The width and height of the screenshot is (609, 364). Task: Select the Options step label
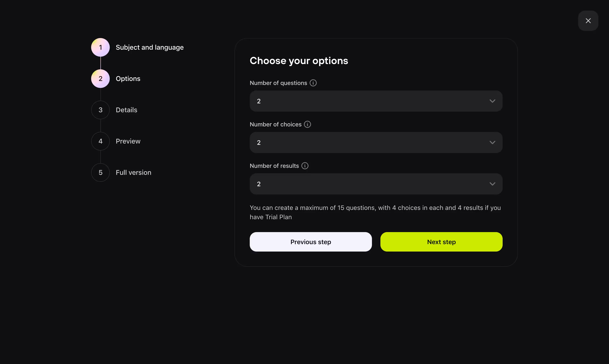point(128,78)
